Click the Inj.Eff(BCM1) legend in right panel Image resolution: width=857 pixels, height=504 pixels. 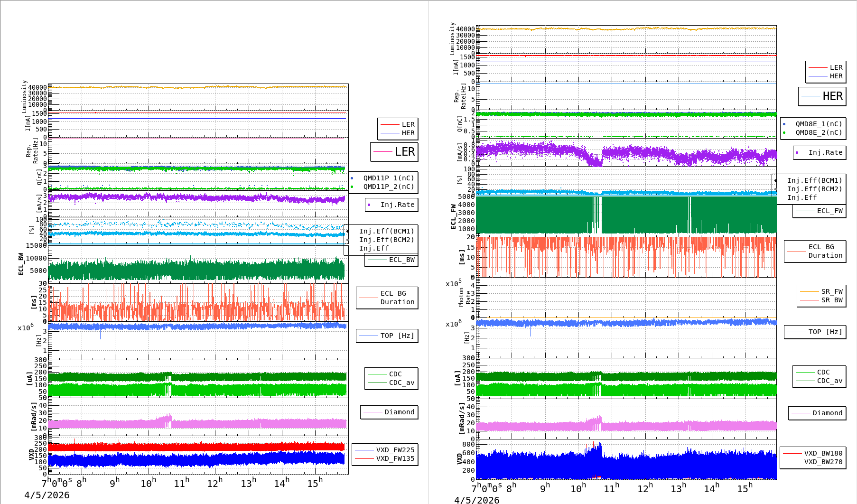click(814, 180)
